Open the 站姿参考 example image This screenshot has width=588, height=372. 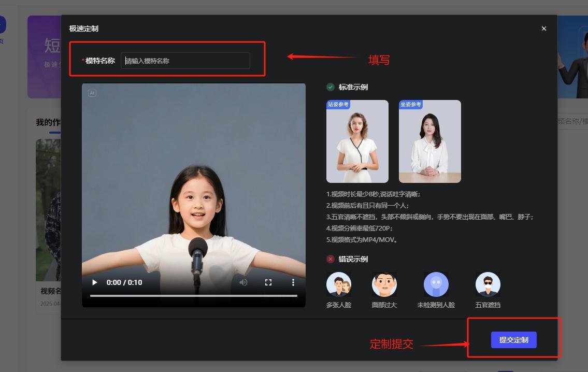point(357,141)
